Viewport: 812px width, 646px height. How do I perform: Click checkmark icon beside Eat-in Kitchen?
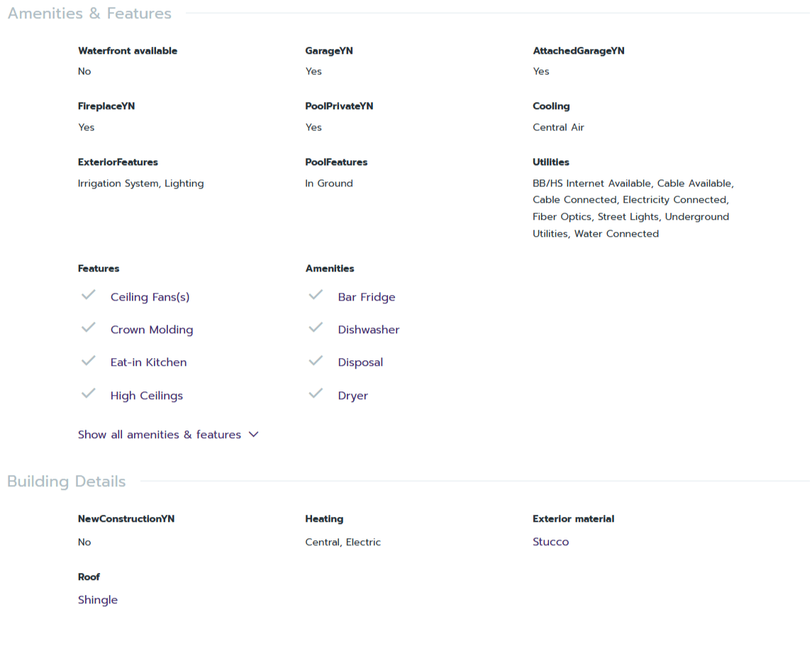click(89, 360)
